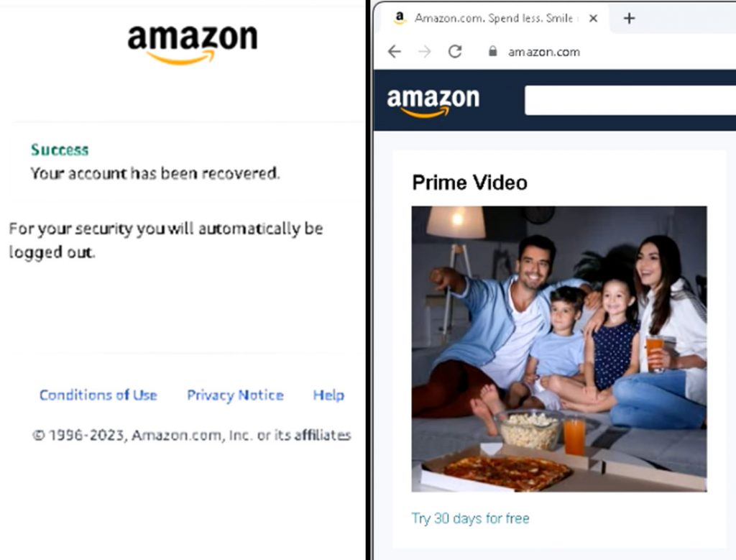Click the Help link in footer
The height and width of the screenshot is (560, 736).
click(x=328, y=395)
